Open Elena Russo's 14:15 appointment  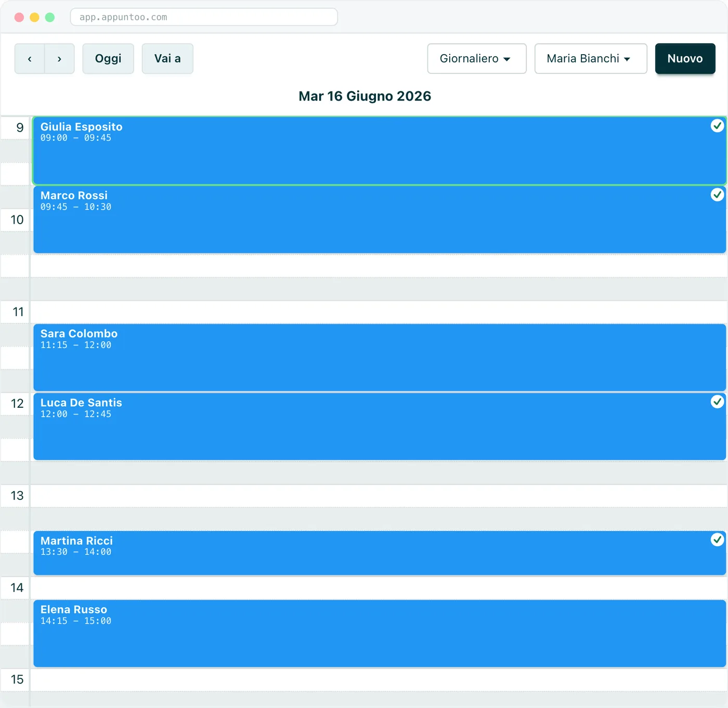[380, 634]
